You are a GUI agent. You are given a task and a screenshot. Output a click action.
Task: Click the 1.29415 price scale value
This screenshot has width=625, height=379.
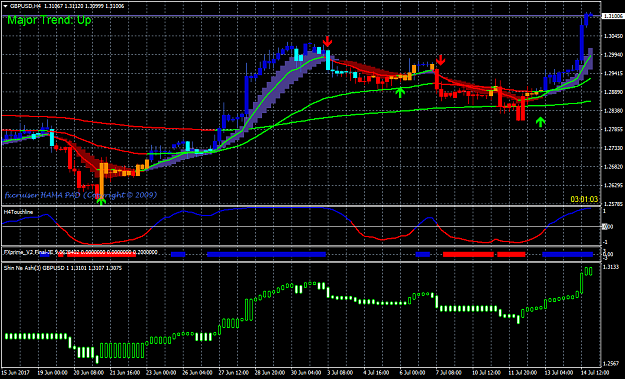pyautogui.click(x=612, y=73)
